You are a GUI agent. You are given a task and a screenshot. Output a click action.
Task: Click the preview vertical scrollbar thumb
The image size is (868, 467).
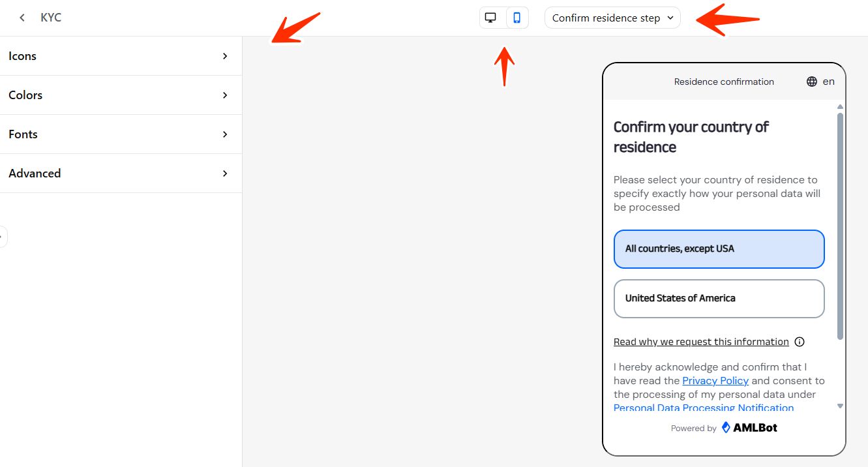(x=840, y=225)
